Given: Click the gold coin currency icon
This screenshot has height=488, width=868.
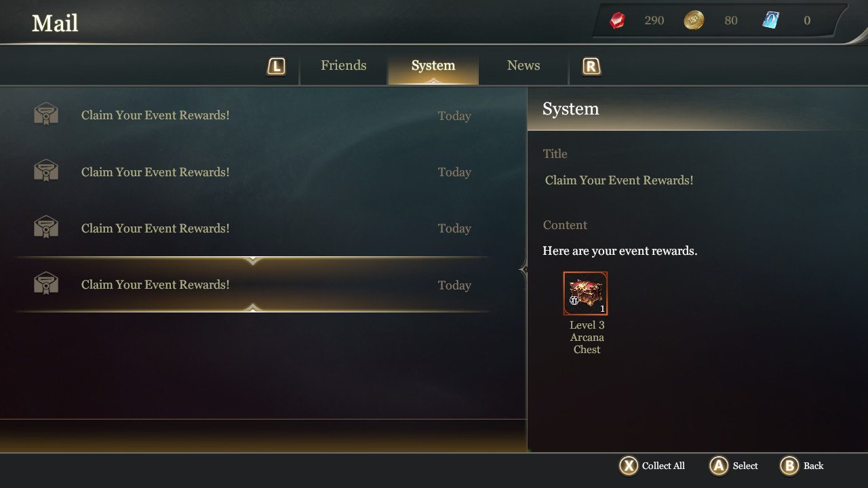Looking at the screenshot, I should pos(693,20).
